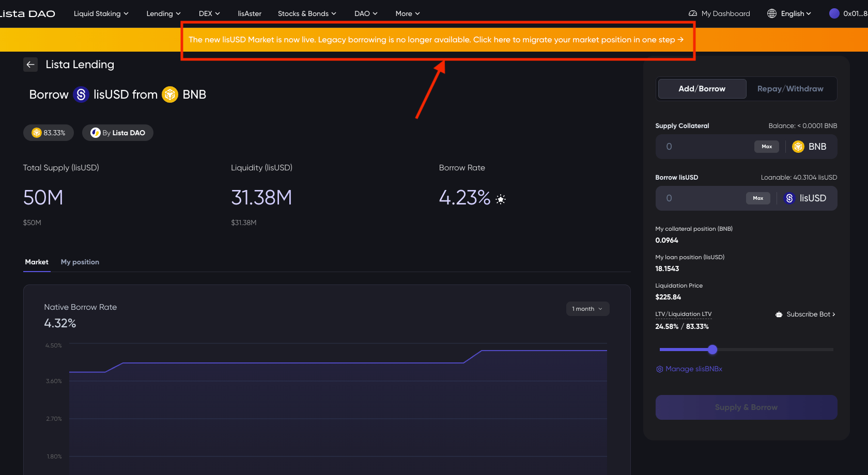Click the wallet address 0x01 button

(848, 13)
